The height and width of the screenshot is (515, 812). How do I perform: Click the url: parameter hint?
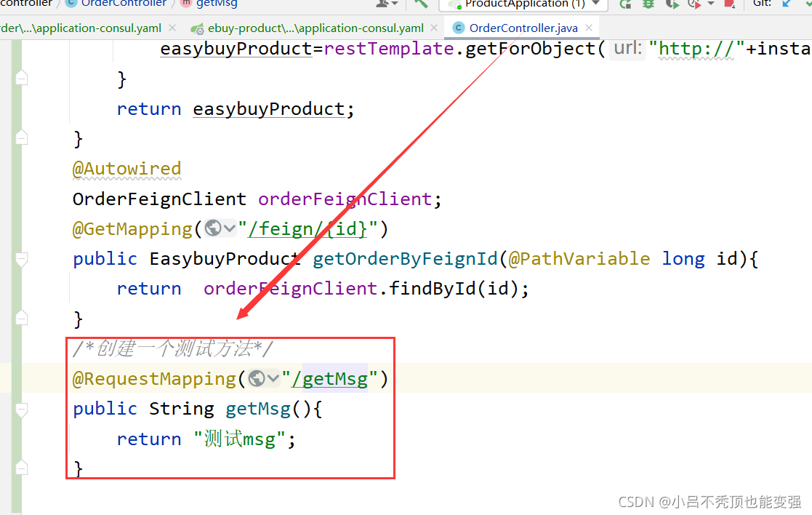(x=627, y=48)
